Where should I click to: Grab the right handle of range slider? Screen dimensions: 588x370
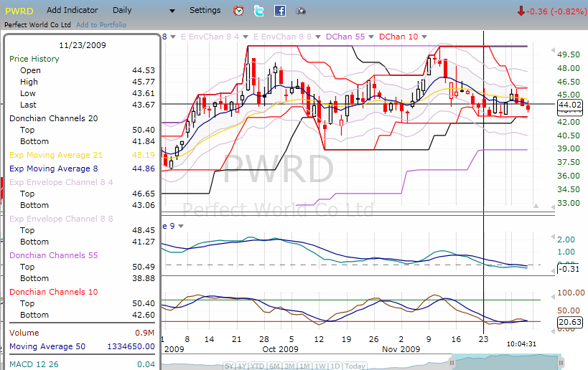click(561, 363)
